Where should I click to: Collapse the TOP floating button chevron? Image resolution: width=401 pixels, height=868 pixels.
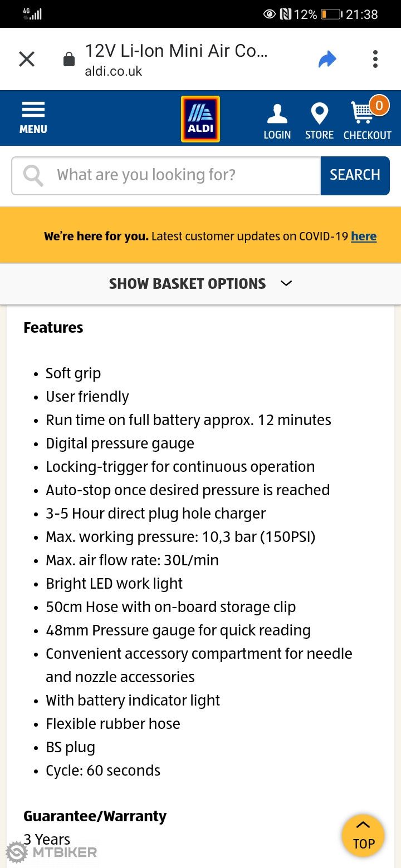tap(363, 826)
